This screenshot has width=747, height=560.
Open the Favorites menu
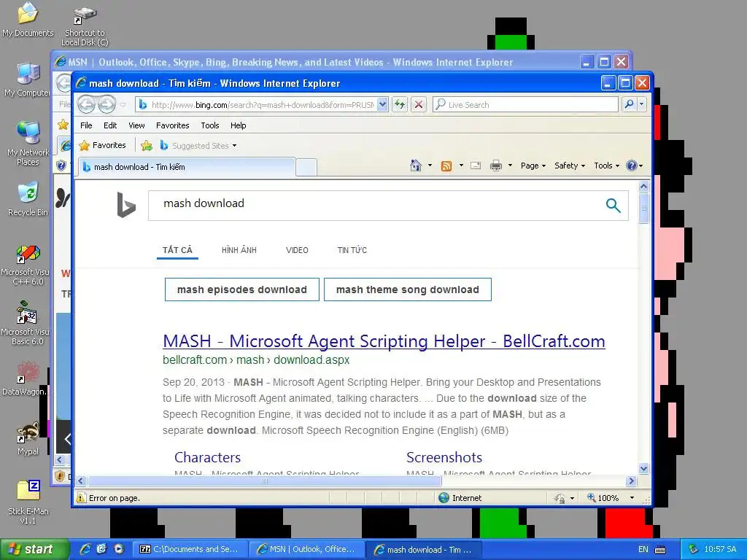point(172,125)
